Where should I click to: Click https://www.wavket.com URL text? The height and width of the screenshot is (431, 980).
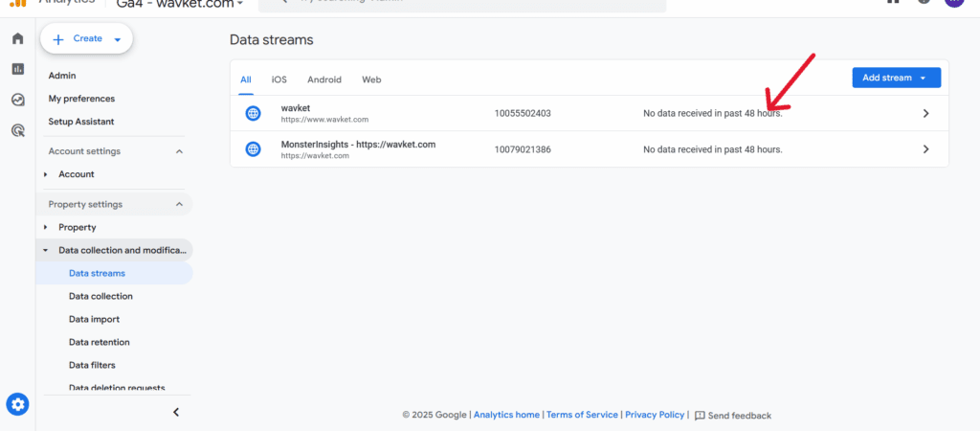point(324,119)
